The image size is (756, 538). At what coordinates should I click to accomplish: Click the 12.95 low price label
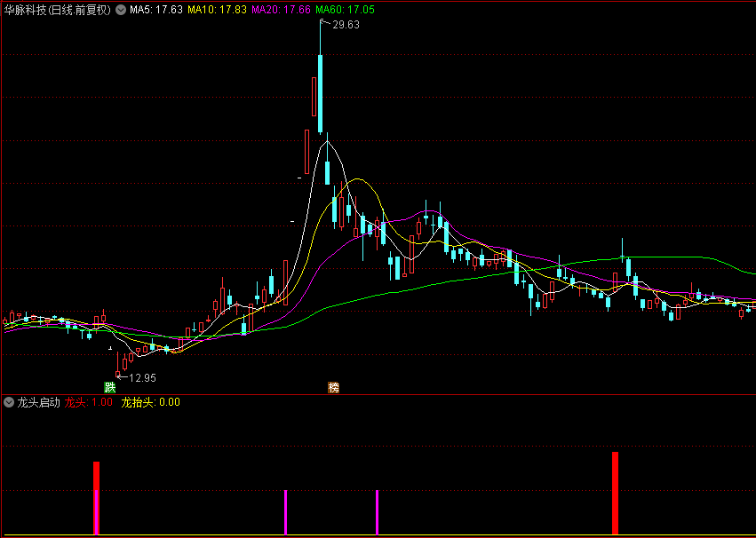143,378
